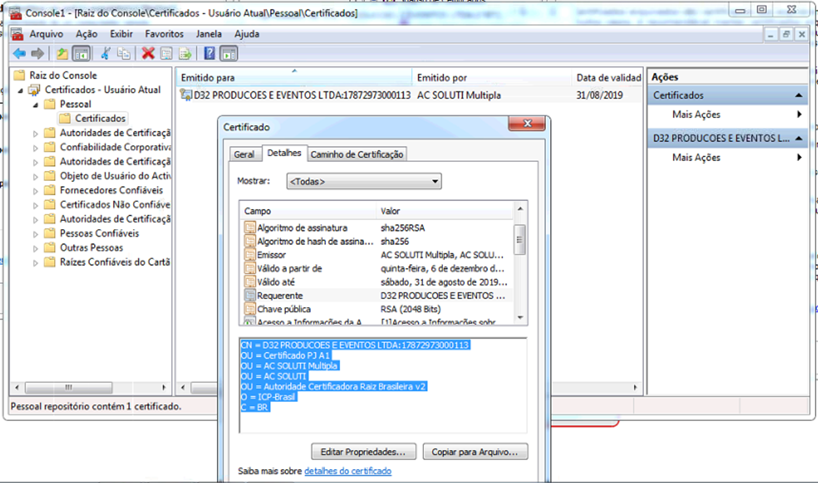Open the detalhes do certificado link
The height and width of the screenshot is (483, 818).
[348, 471]
